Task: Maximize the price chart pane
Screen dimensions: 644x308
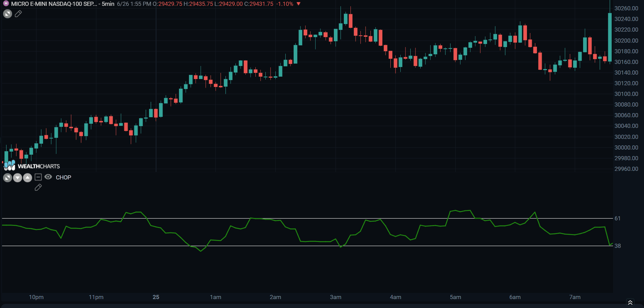Action: 8,14
